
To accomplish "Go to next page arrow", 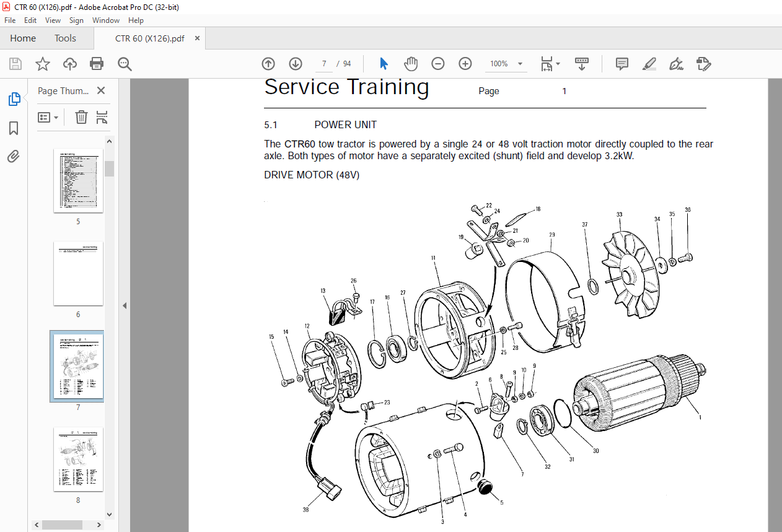I will point(296,64).
